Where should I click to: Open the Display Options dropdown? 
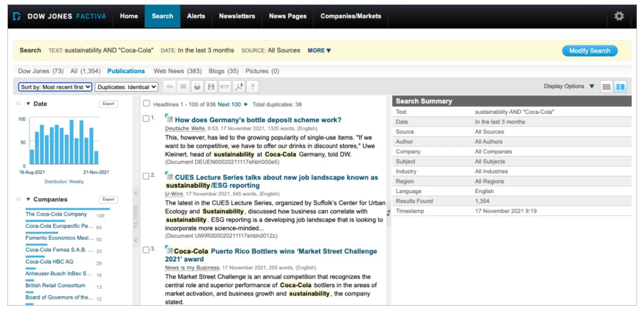click(569, 86)
